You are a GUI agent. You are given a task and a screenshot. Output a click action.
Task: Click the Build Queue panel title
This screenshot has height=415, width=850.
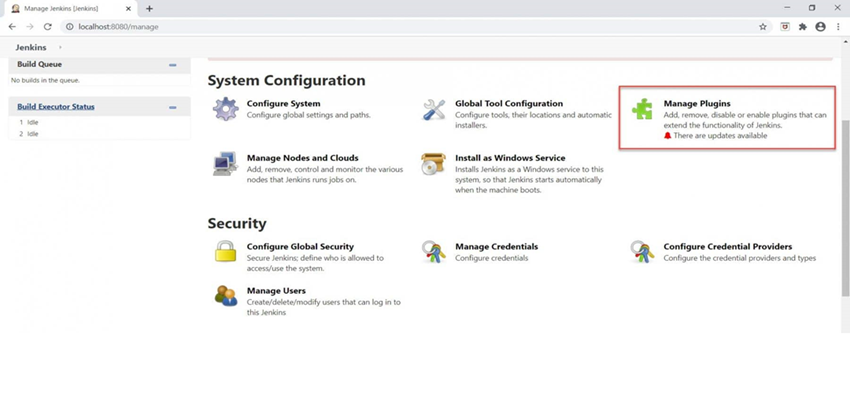pyautogui.click(x=40, y=64)
